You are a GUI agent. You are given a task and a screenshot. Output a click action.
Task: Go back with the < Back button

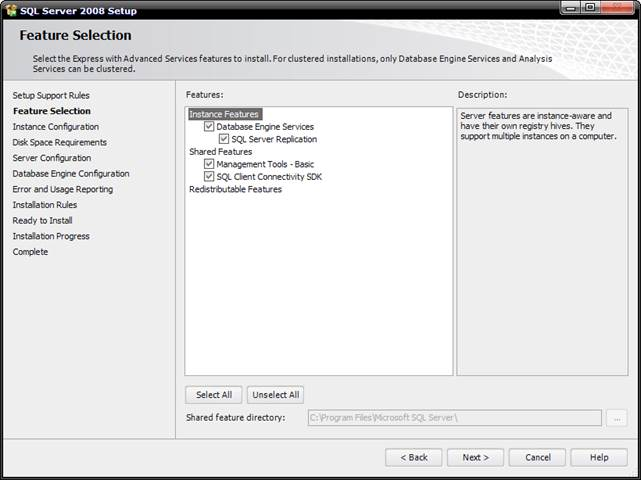pos(414,458)
